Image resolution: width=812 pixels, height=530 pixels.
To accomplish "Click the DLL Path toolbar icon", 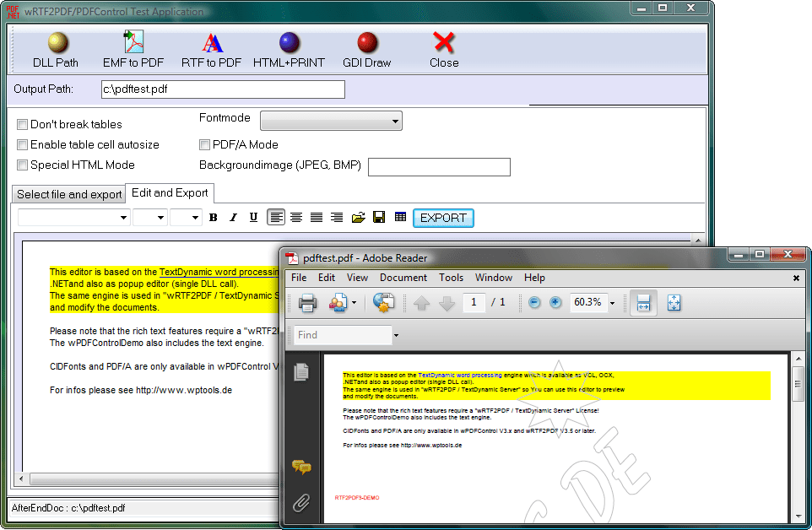I will coord(57,43).
